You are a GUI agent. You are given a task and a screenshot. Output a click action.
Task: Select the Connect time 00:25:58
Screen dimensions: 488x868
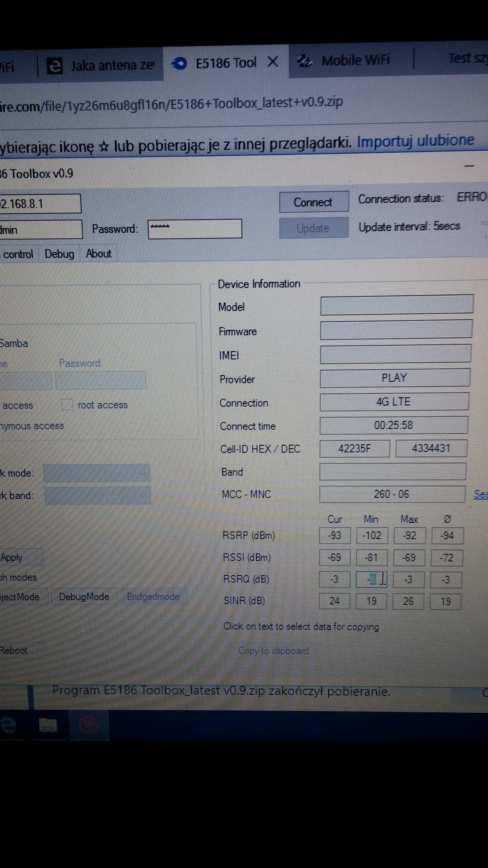click(394, 425)
